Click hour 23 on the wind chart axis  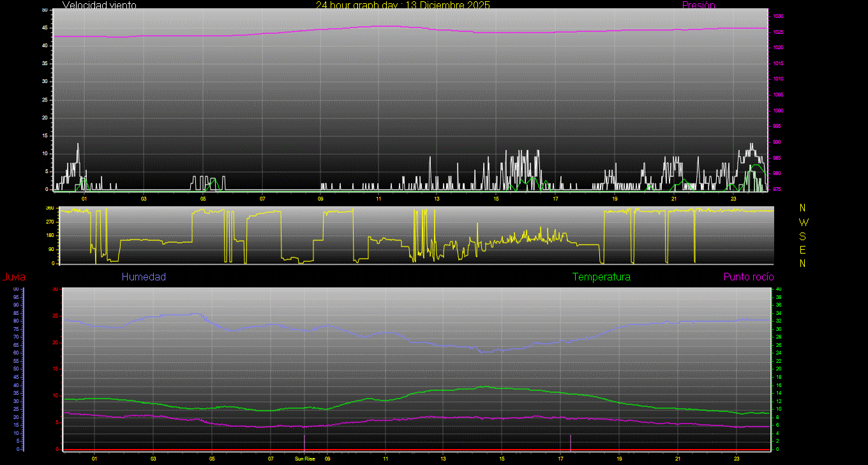pyautogui.click(x=733, y=199)
